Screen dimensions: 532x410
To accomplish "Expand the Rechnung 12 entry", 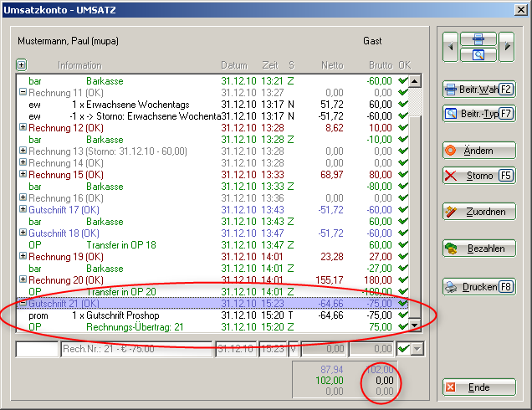I will 23,127.
